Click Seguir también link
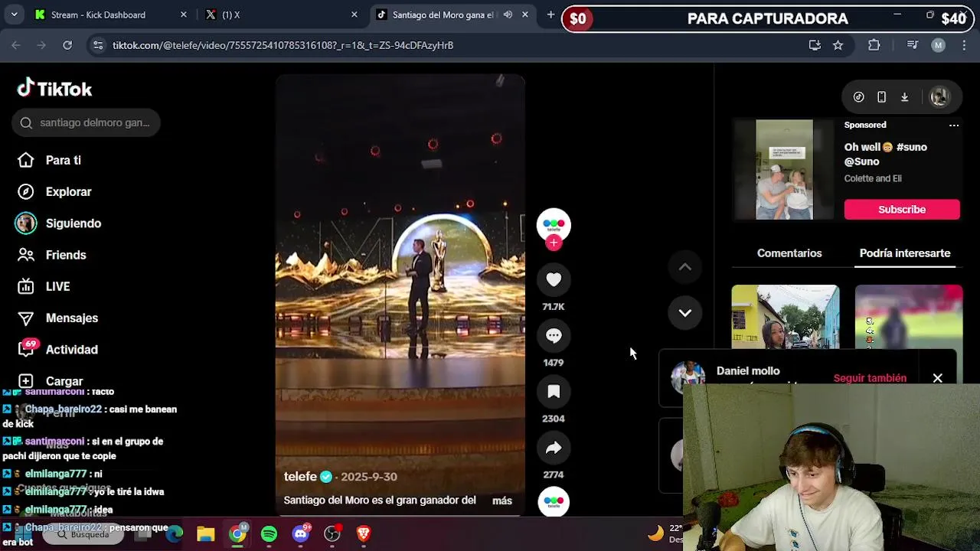 tap(870, 378)
